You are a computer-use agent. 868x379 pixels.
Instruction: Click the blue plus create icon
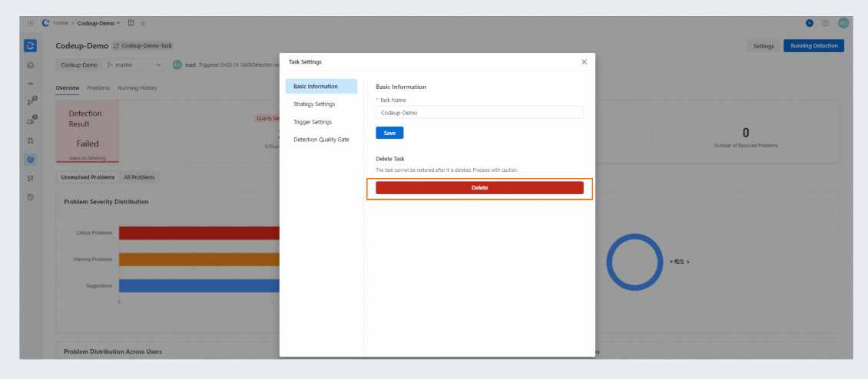[x=810, y=23]
